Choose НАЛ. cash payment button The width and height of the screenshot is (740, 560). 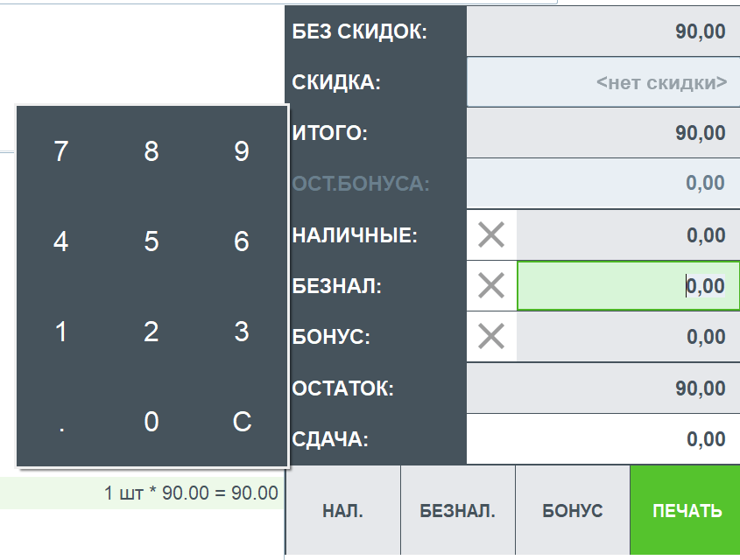342,511
